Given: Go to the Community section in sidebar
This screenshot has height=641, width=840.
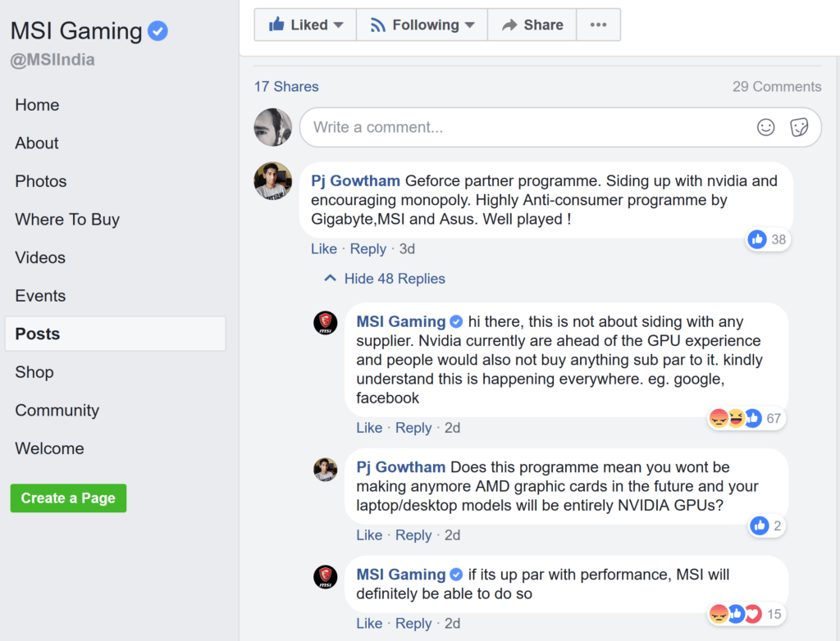Looking at the screenshot, I should point(57,410).
